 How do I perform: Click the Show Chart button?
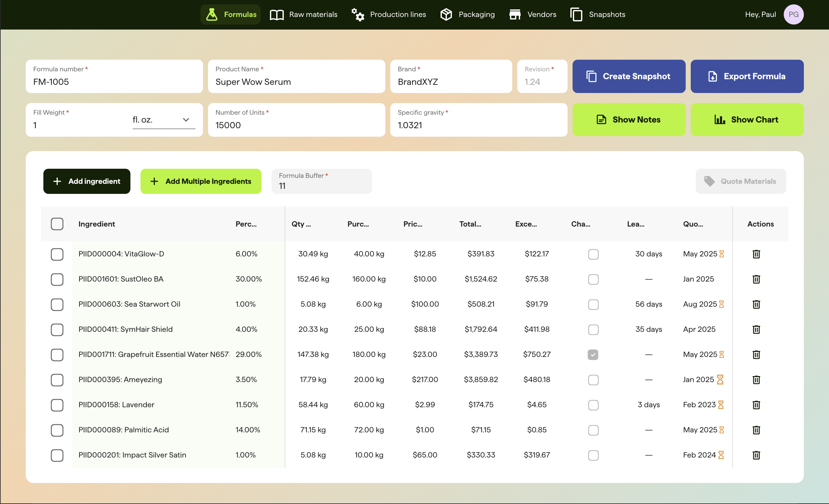coord(747,120)
